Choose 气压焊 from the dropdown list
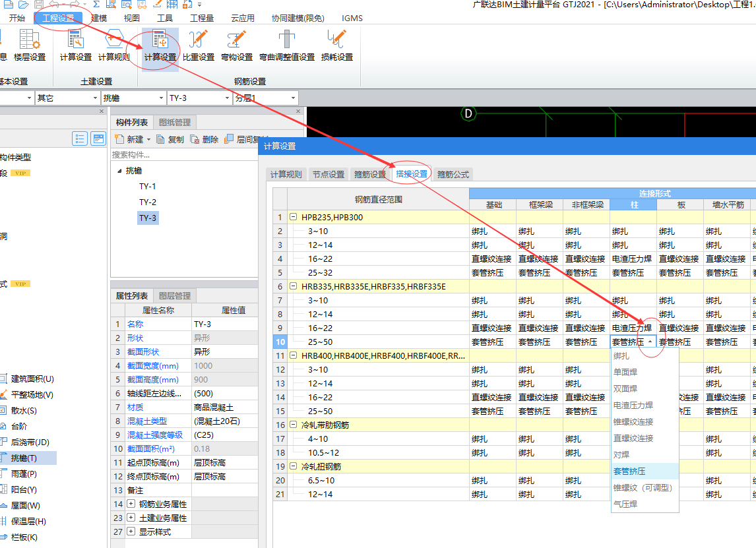The image size is (756, 548). (645, 504)
